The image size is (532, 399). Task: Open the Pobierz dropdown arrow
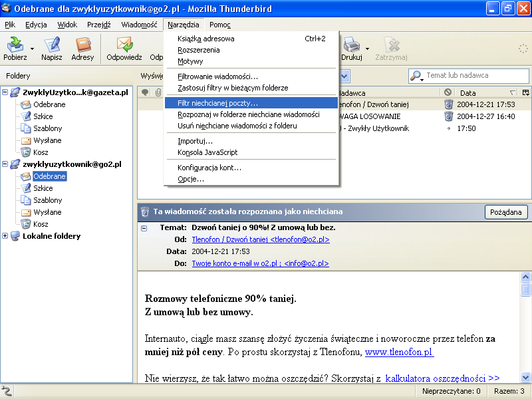click(32, 49)
